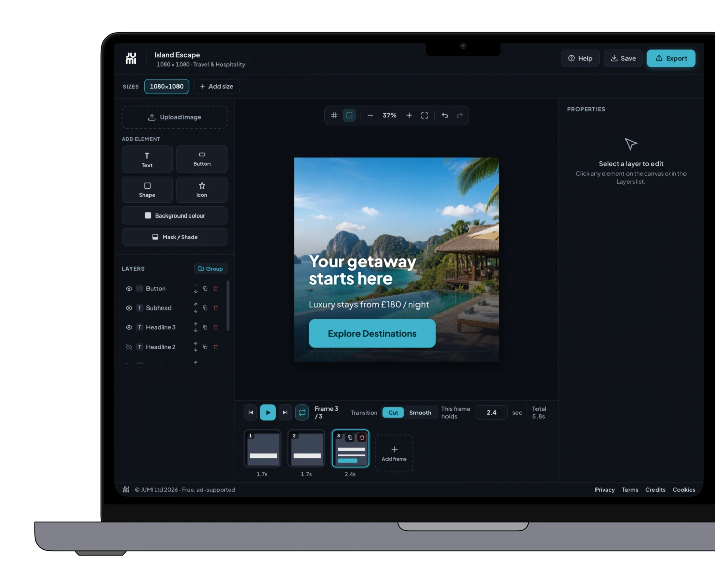Select the Subhead layer name
Image resolution: width=715 pixels, height=588 pixels.
pos(159,308)
